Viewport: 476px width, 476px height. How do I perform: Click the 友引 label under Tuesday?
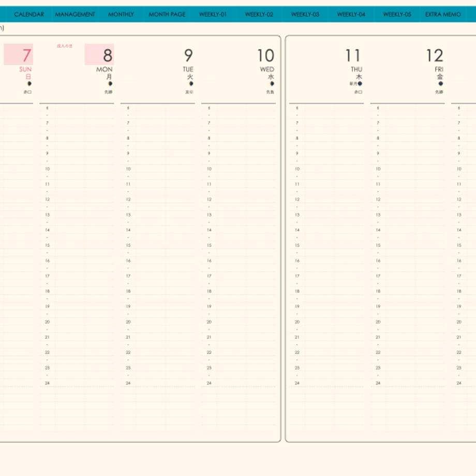(189, 92)
